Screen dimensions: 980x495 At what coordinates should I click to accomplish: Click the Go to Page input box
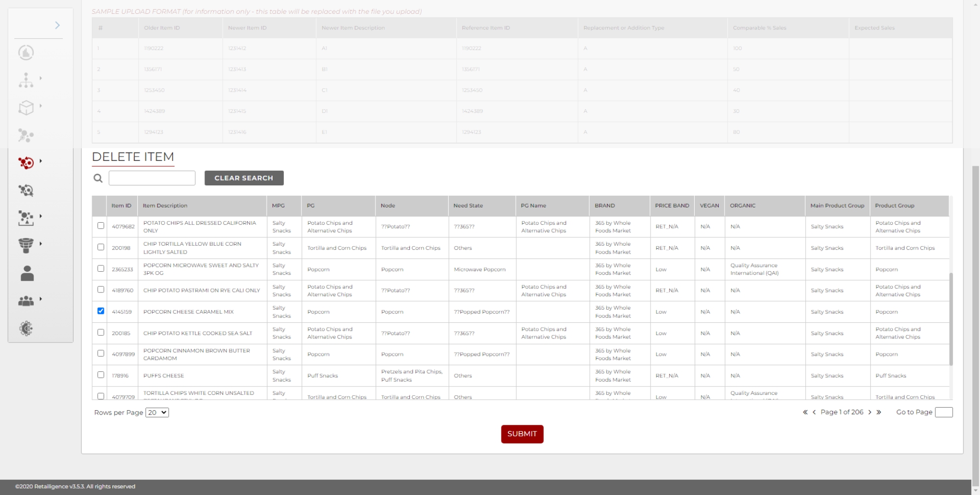(x=943, y=412)
